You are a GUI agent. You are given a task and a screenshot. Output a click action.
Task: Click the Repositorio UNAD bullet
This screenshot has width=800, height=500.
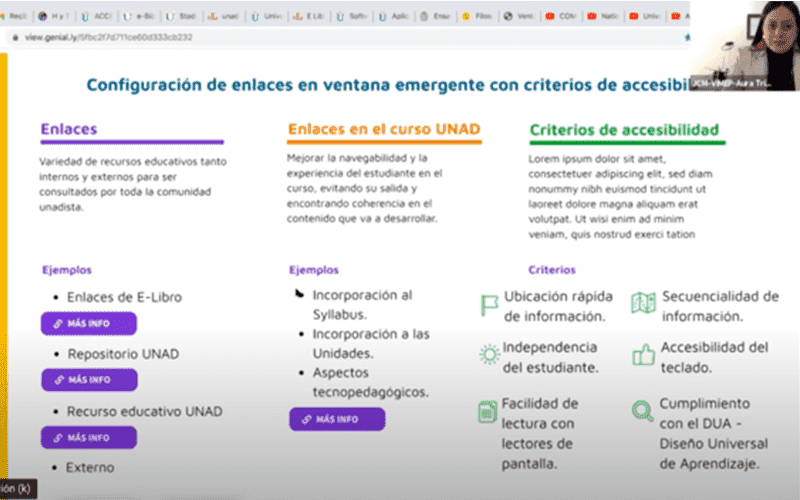click(x=123, y=354)
